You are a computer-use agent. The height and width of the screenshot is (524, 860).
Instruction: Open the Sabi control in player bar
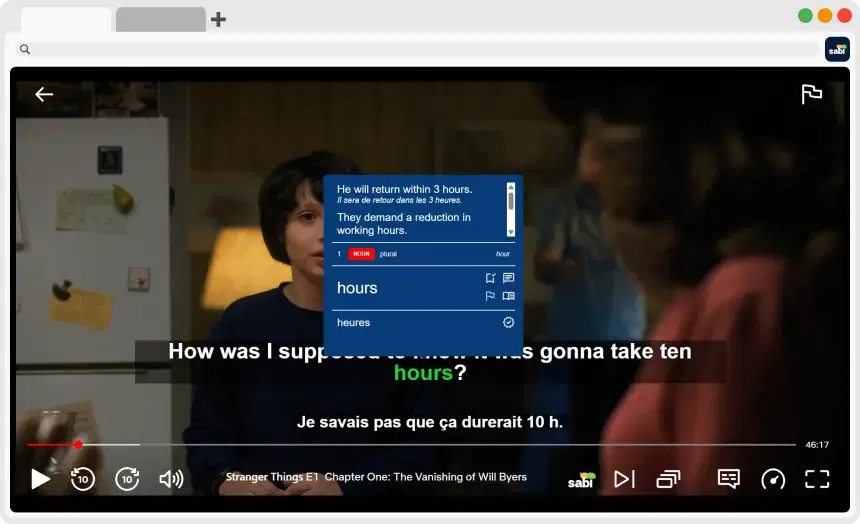click(x=581, y=480)
